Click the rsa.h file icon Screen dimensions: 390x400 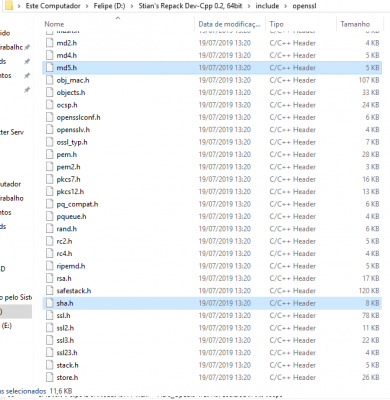coord(50,278)
